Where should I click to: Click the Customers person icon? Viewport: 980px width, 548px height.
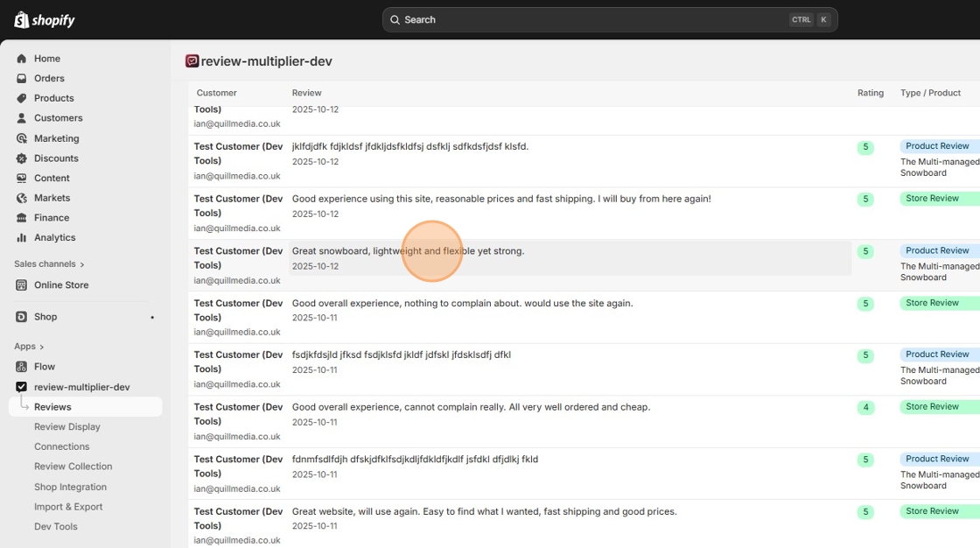[21, 117]
